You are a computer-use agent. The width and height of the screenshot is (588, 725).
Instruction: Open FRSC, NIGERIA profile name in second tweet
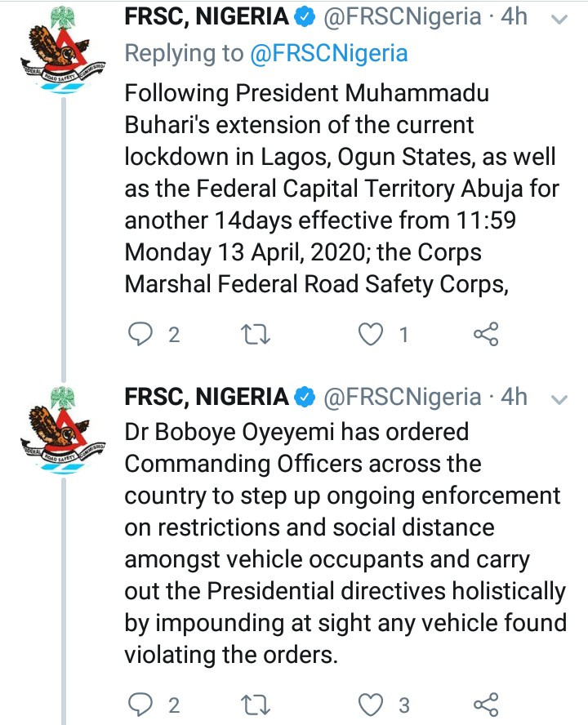(207, 397)
